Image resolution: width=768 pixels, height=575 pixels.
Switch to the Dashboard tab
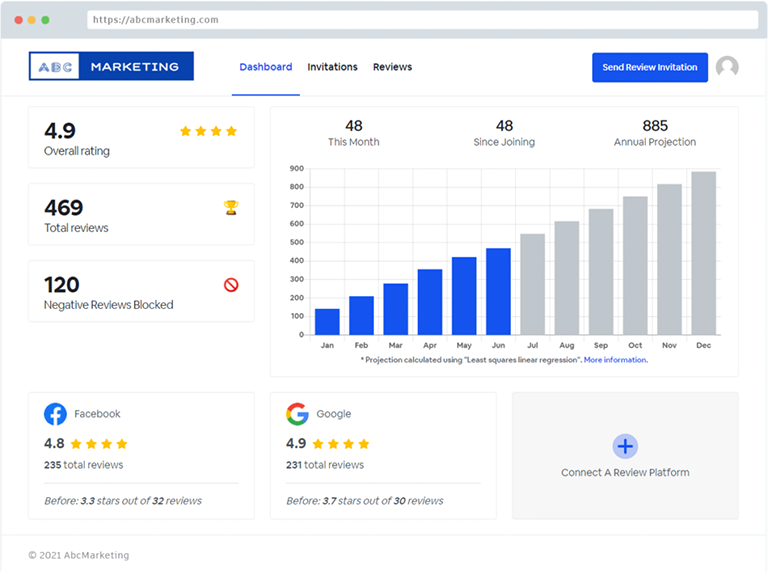point(266,67)
